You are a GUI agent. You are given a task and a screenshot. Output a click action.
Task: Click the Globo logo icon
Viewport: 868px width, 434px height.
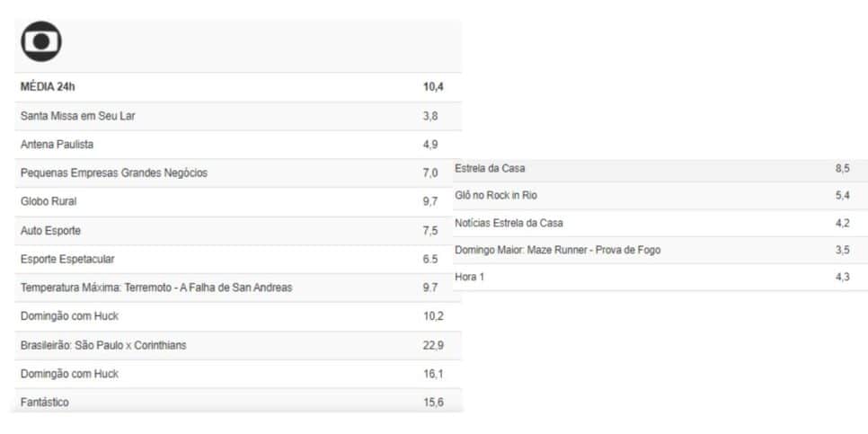coord(41,41)
